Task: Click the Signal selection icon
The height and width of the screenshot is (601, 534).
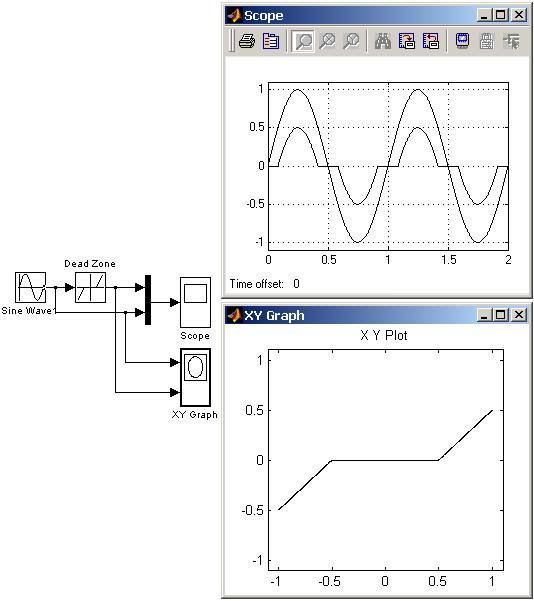Action: coord(511,41)
